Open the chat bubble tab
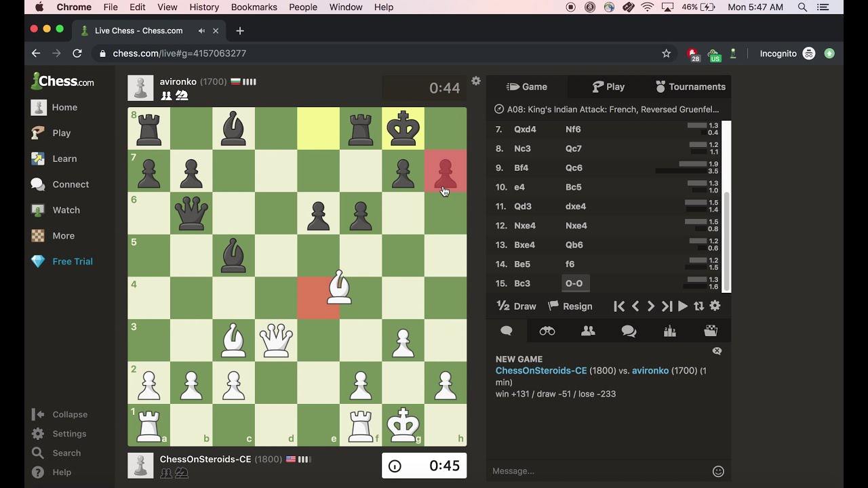Viewport: 868px width, 488px height. point(507,331)
